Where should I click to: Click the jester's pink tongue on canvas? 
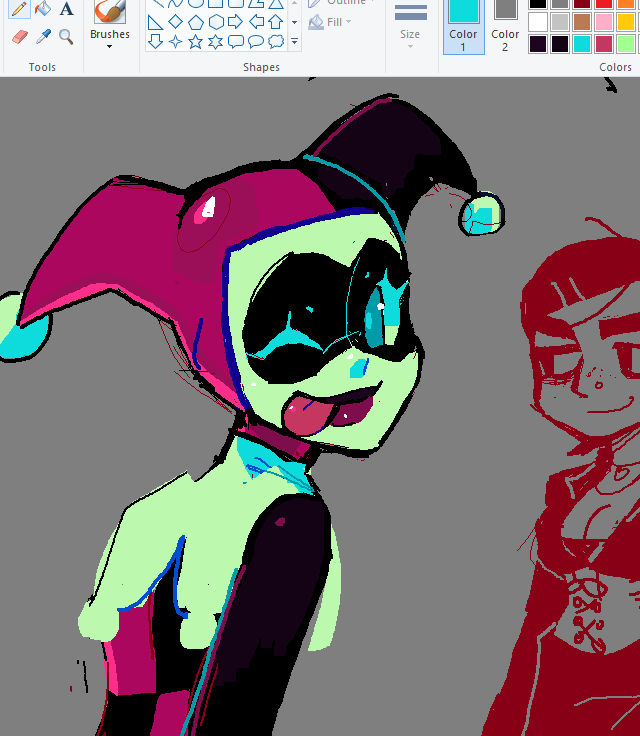[x=306, y=414]
